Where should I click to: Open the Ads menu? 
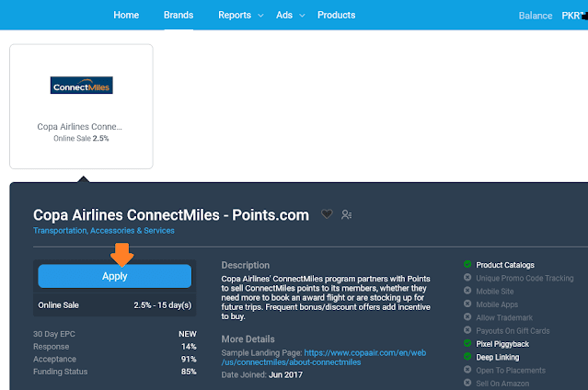tap(284, 15)
